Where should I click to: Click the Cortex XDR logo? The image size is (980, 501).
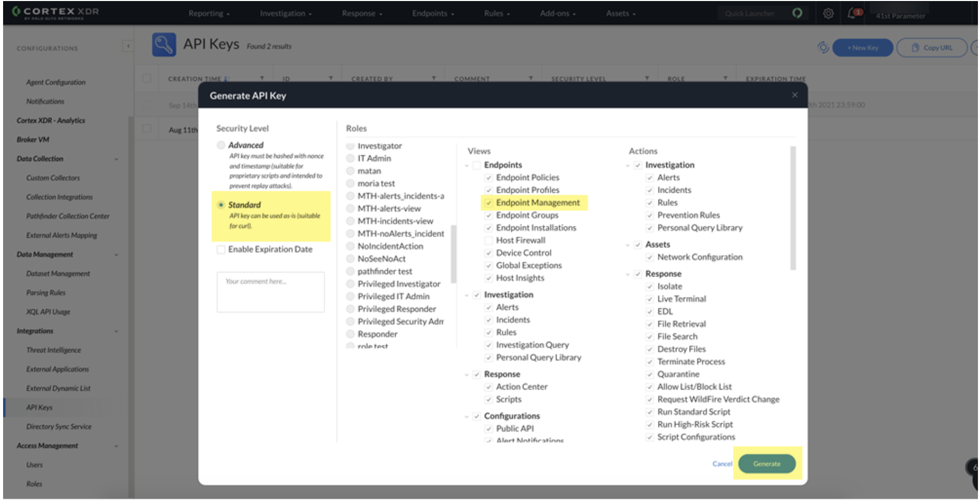tap(56, 13)
